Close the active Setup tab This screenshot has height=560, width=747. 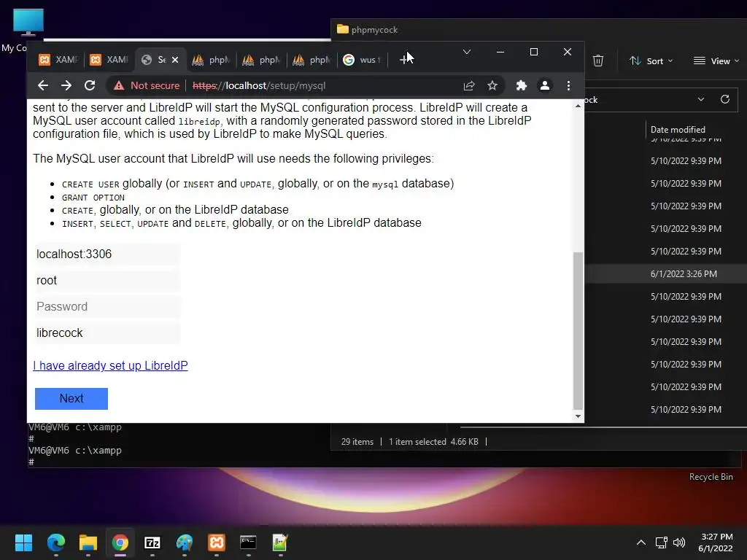175,60
